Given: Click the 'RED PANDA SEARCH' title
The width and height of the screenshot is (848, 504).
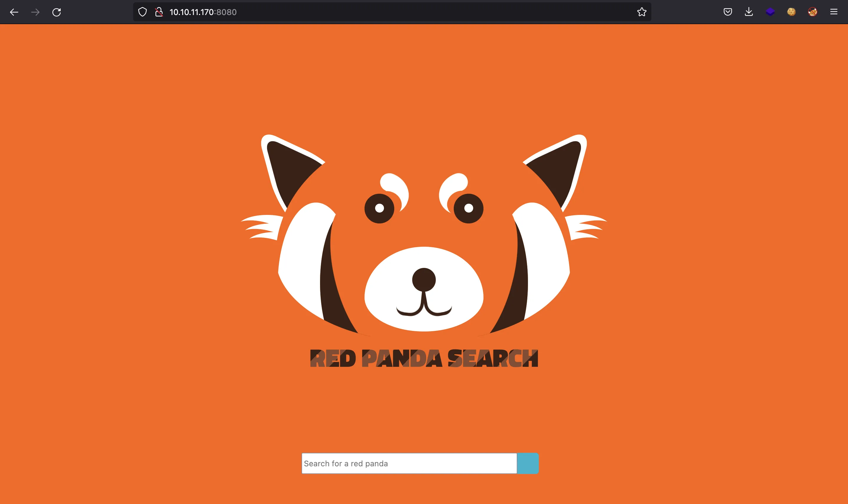Looking at the screenshot, I should 424,358.
